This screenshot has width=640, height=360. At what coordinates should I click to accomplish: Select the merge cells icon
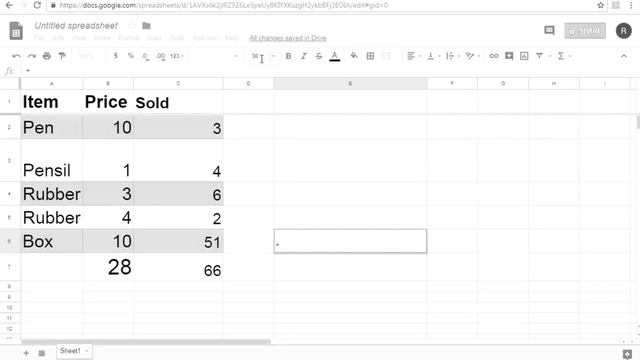pyautogui.click(x=386, y=56)
